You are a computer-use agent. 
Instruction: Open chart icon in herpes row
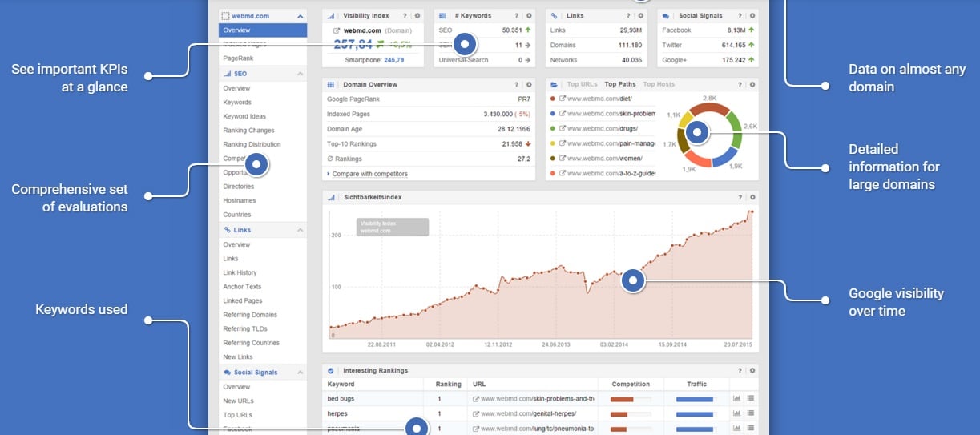pos(736,413)
